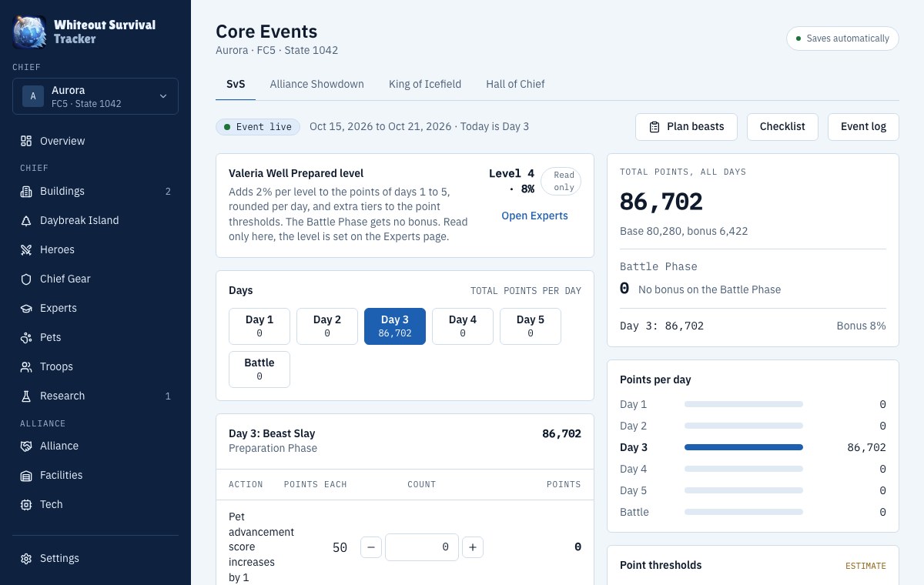This screenshot has height=585, width=924.
Task: Click the Battle progress bar
Action: [x=744, y=512]
